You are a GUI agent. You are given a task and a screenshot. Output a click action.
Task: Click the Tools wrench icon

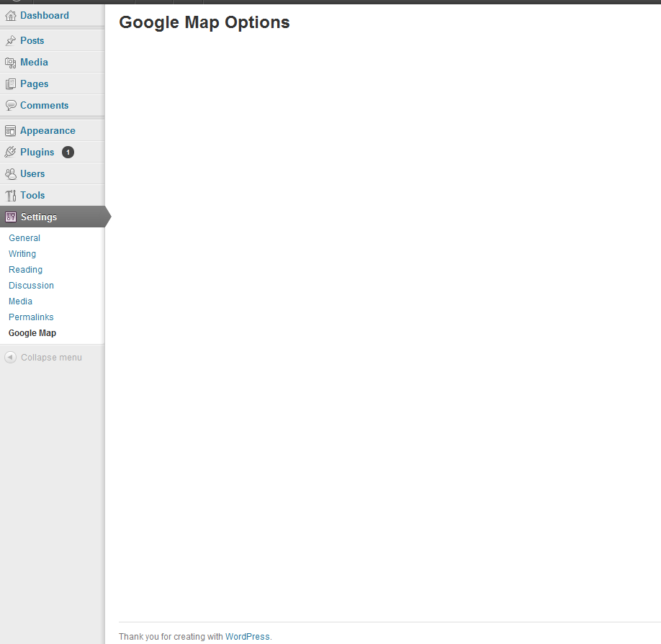pyautogui.click(x=11, y=196)
